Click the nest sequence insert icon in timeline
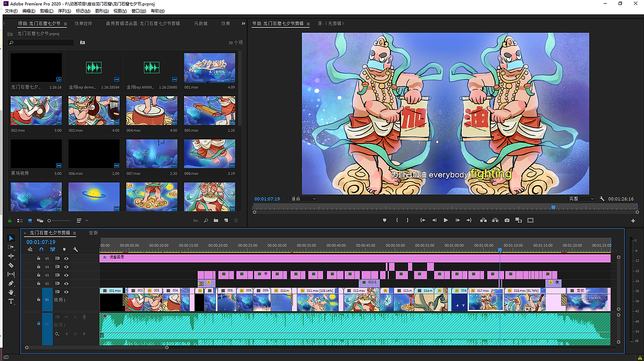This screenshot has height=361, width=644. pyautogui.click(x=30, y=249)
